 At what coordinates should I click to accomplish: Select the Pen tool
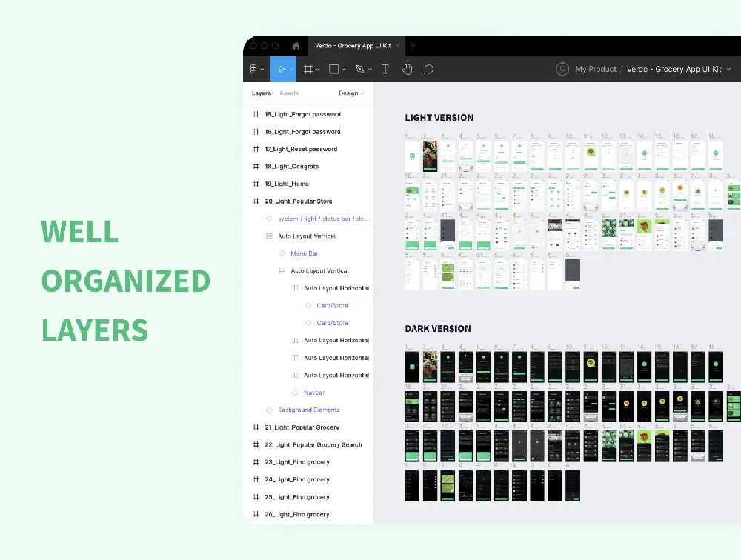click(359, 69)
